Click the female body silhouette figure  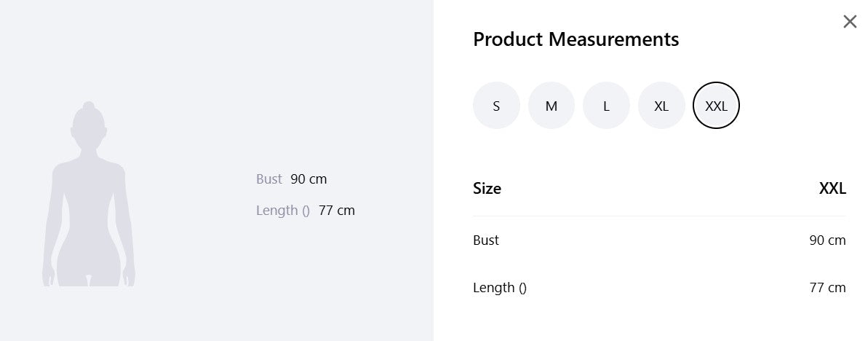pos(89,194)
